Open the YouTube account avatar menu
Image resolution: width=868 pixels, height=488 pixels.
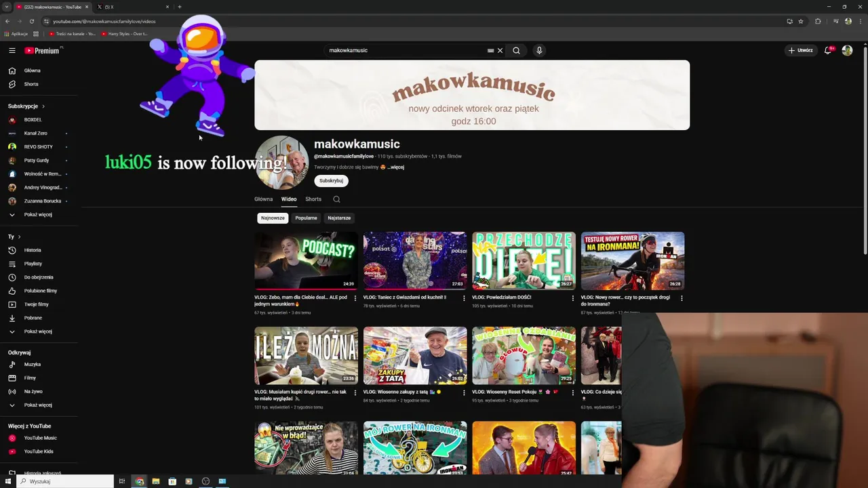coord(847,50)
